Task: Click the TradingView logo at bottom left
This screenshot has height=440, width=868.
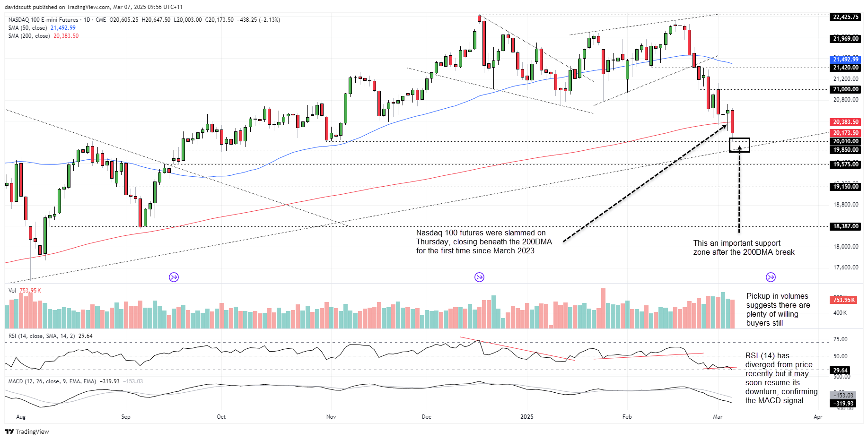Action: pos(27,431)
